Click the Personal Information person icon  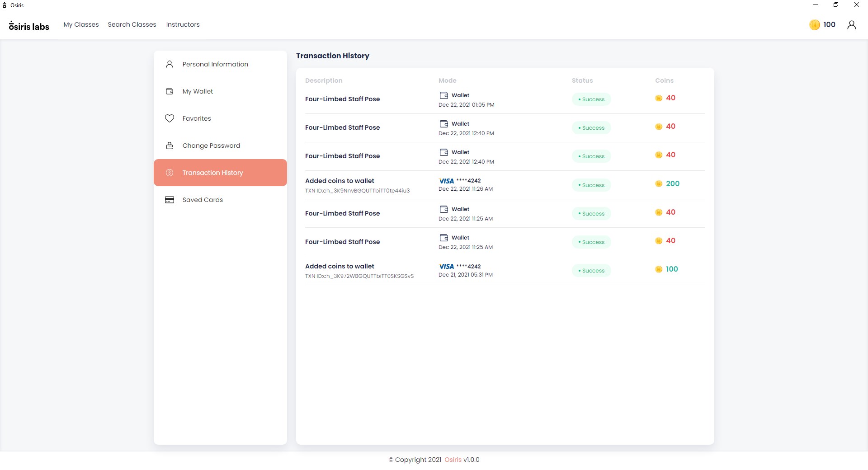pos(170,64)
